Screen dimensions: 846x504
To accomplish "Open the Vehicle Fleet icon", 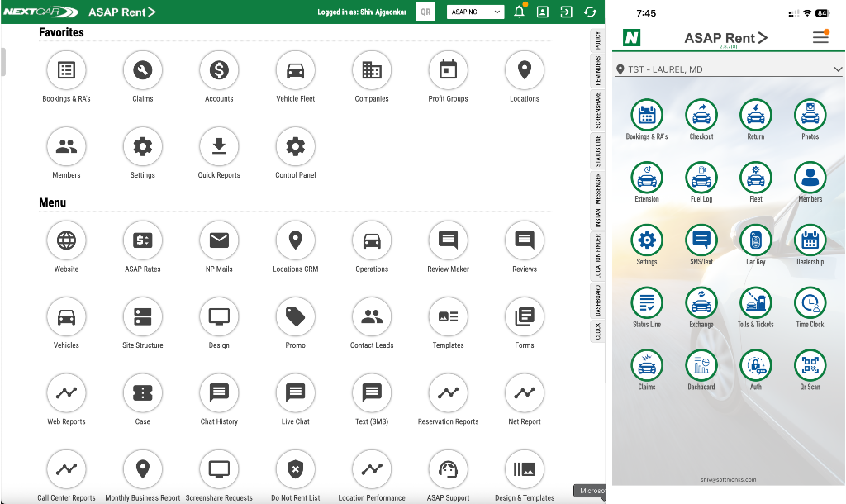I will click(x=295, y=71).
